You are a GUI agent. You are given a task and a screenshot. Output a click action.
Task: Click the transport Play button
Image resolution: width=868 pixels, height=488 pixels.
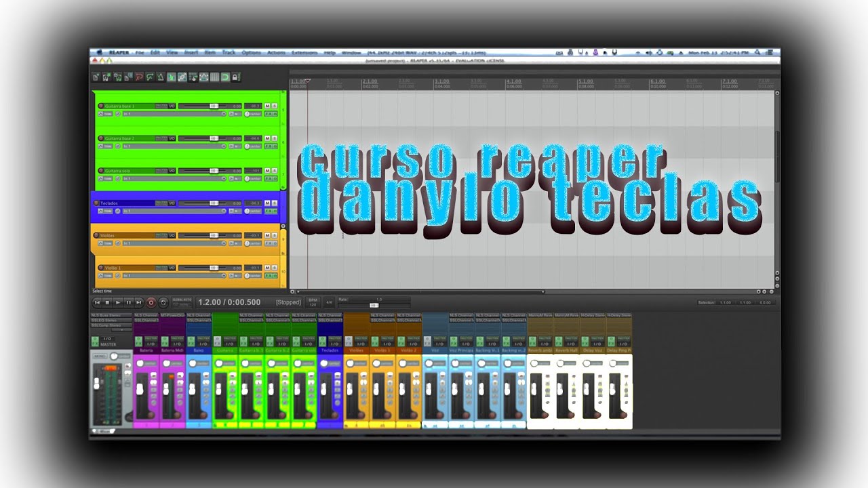[118, 302]
